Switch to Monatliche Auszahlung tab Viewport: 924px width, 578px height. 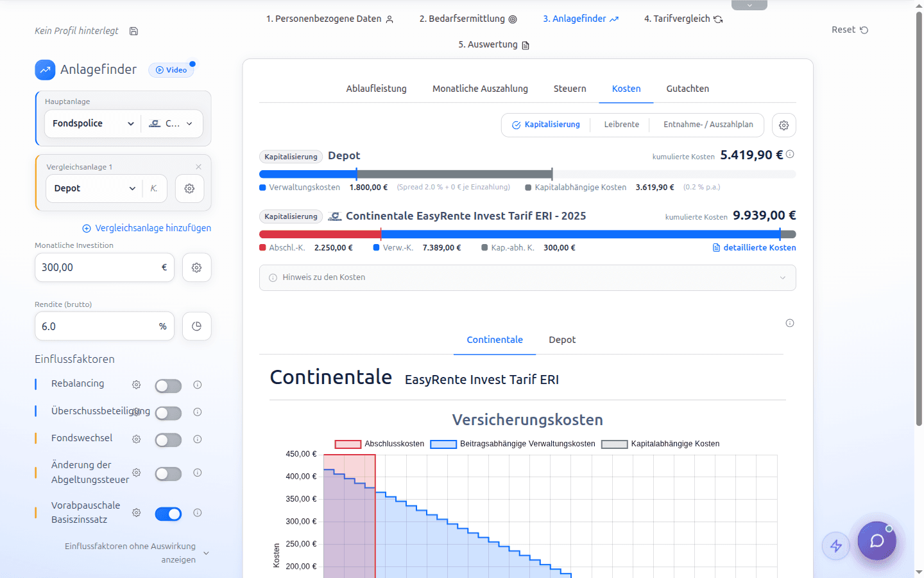480,89
